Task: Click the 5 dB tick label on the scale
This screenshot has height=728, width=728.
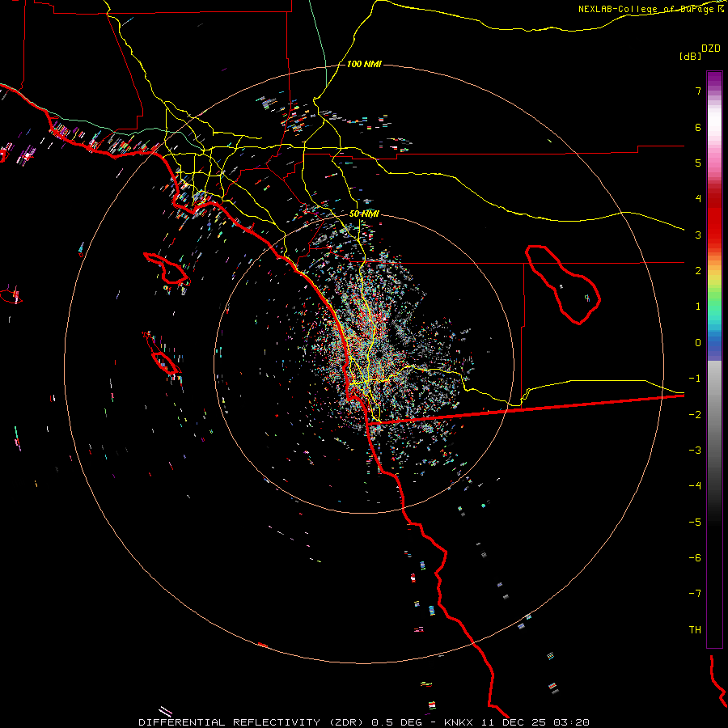Action: tap(698, 163)
